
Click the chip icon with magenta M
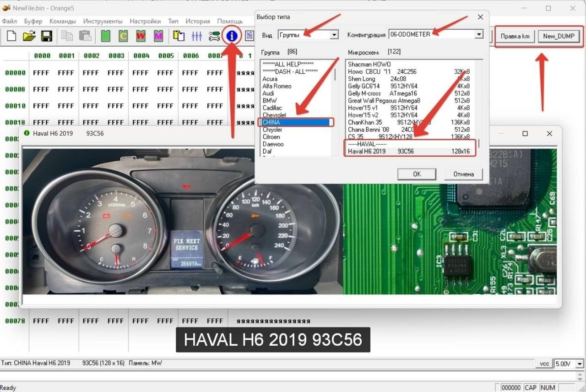pyautogui.click(x=158, y=36)
